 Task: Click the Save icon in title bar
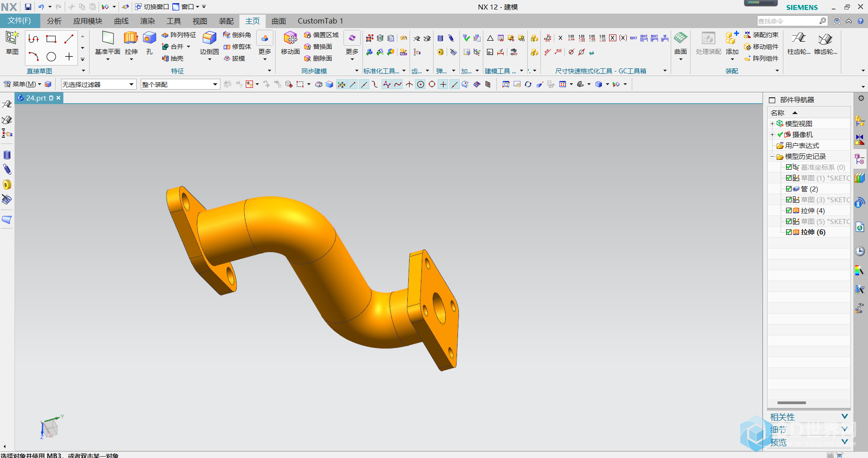[x=28, y=7]
